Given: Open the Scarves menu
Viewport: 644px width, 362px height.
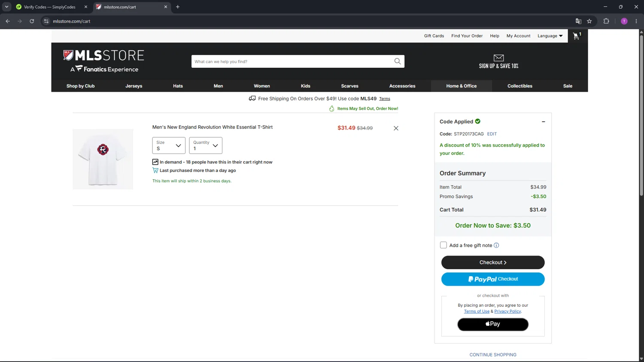Looking at the screenshot, I should coord(349,86).
